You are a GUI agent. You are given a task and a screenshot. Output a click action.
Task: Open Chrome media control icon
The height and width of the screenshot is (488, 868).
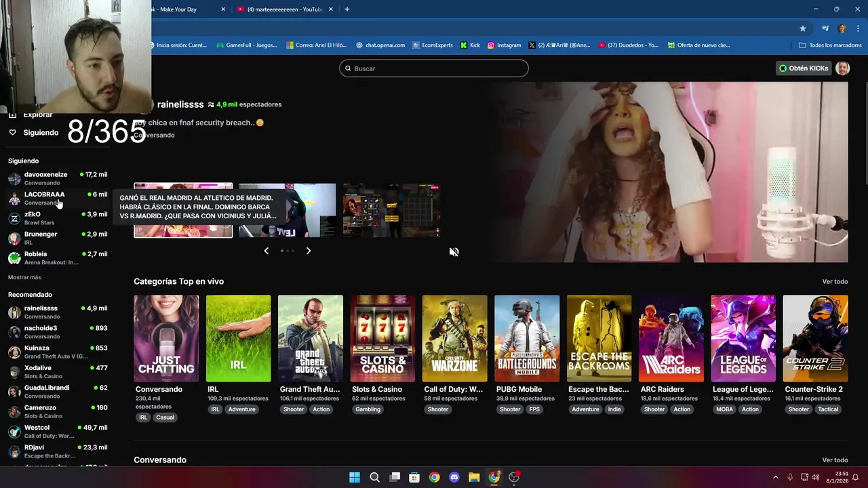pos(825,28)
